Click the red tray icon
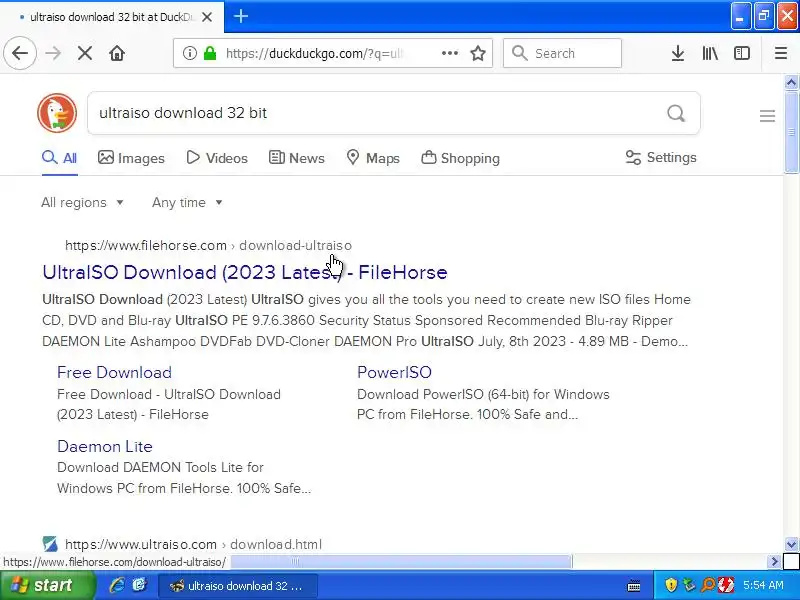Viewport: 800px width, 600px height. pos(726,585)
